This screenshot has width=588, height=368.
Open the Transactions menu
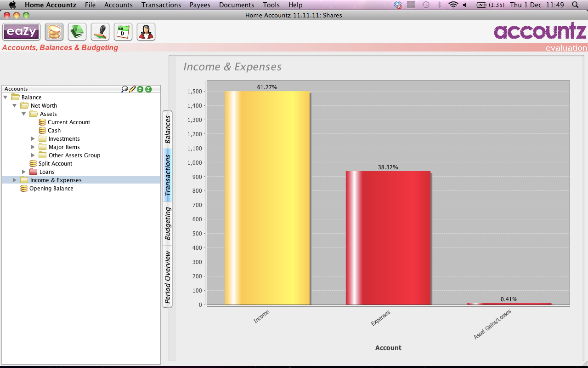tap(161, 5)
